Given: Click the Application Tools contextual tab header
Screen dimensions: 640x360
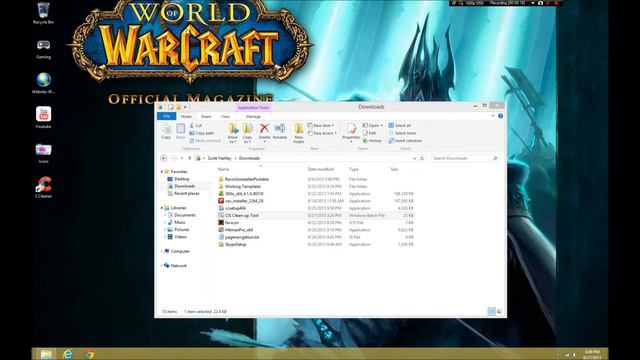Looking at the screenshot, I should click(253, 108).
